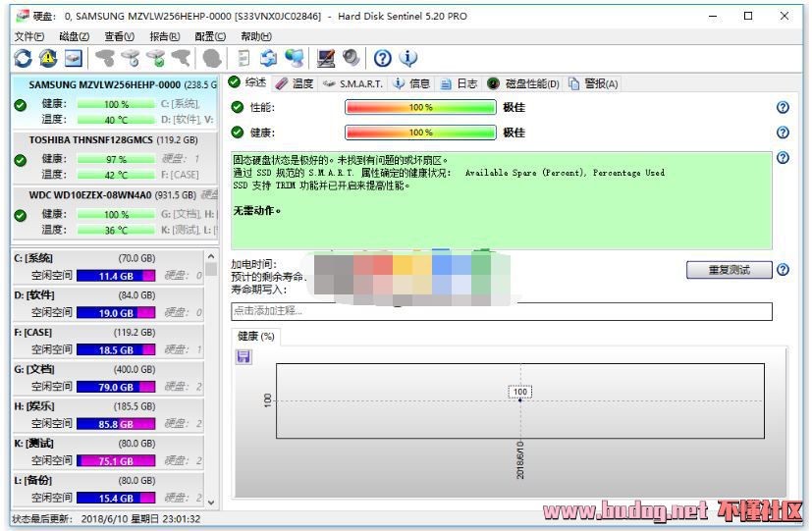This screenshot has width=812, height=531.
Task: Select the L: [备份] partition
Action: click(108, 489)
